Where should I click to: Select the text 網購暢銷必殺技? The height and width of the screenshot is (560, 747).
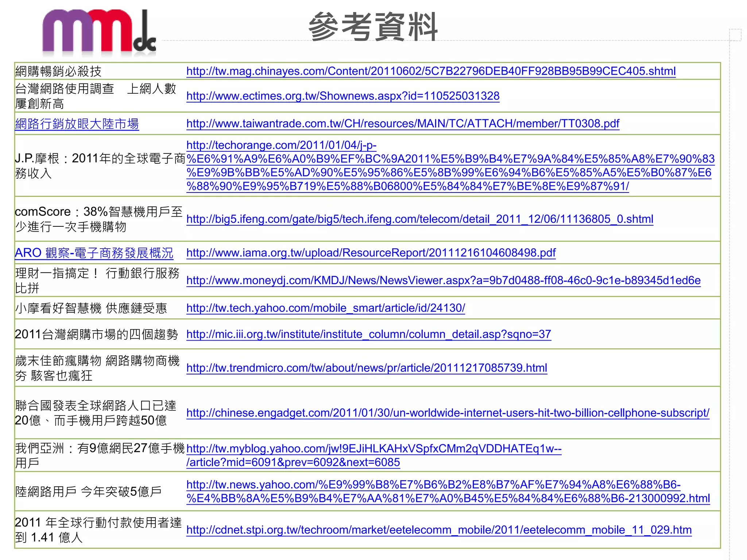coord(58,71)
